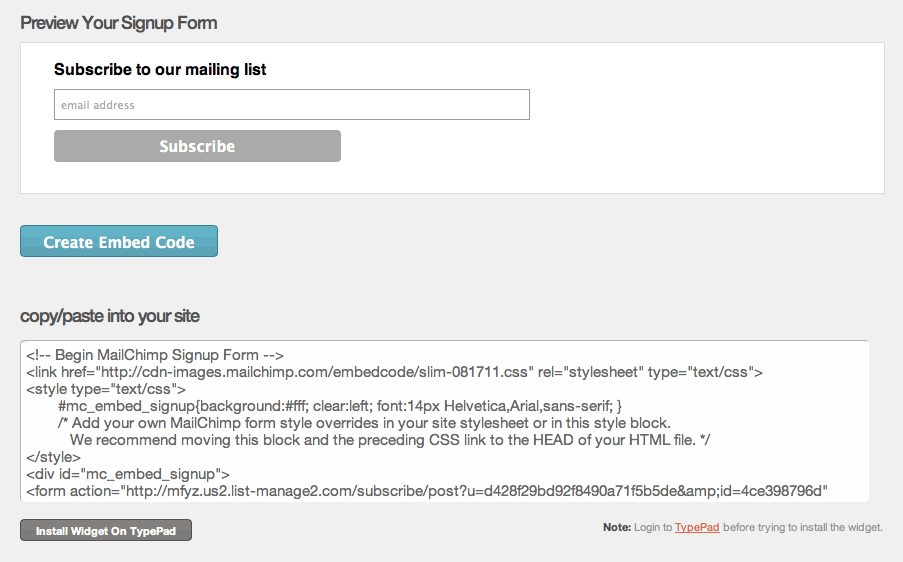The height and width of the screenshot is (562, 903).
Task: Click the form action URL line
Action: pos(428,491)
